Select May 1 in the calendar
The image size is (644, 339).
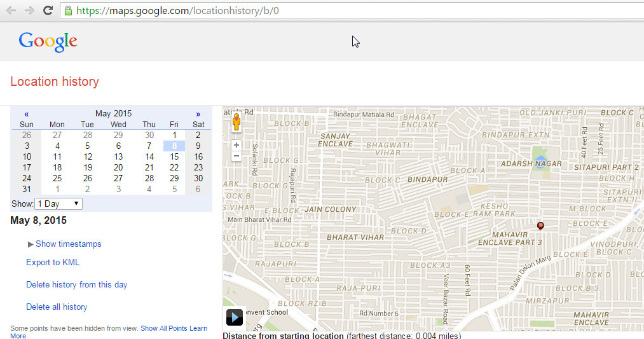(x=174, y=135)
